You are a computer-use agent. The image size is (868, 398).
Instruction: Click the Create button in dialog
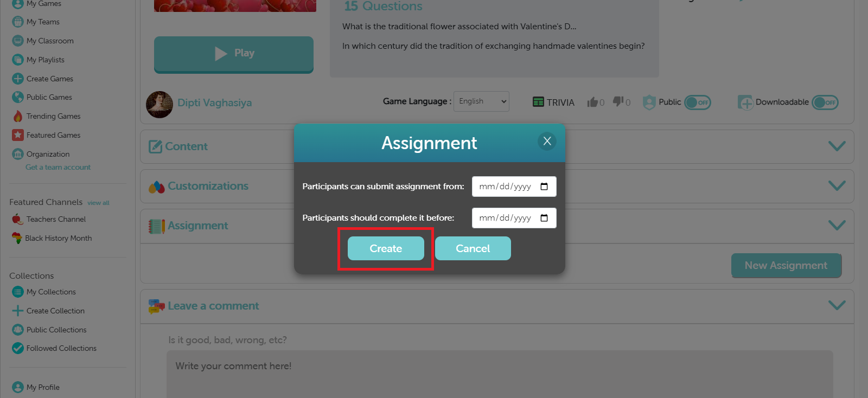pos(386,248)
